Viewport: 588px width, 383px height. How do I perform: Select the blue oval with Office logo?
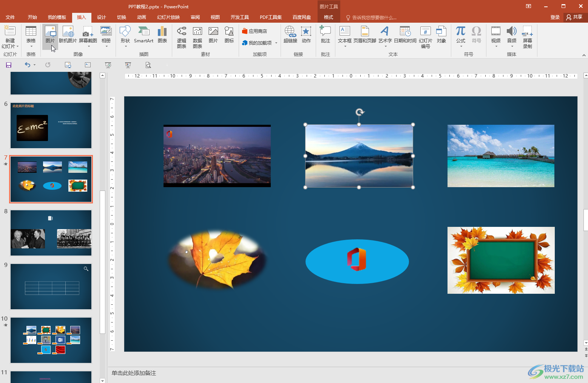pyautogui.click(x=357, y=261)
